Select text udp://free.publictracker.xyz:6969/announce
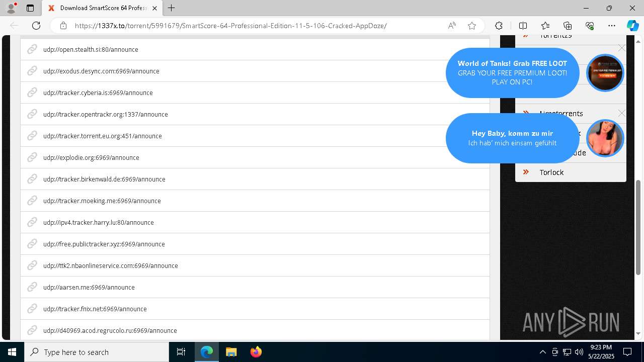This screenshot has height=362, width=644. click(104, 244)
